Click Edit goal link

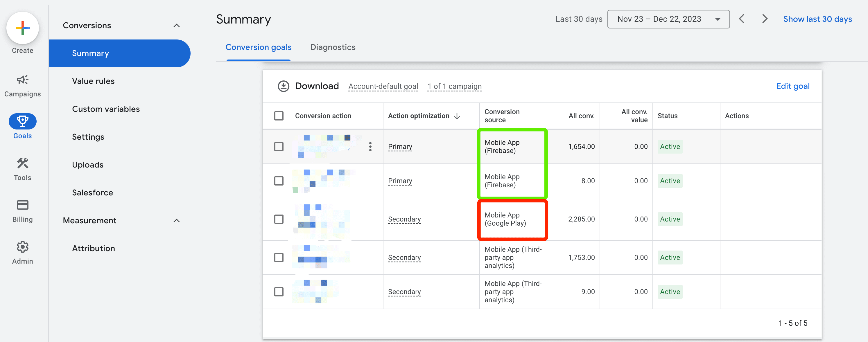click(793, 86)
